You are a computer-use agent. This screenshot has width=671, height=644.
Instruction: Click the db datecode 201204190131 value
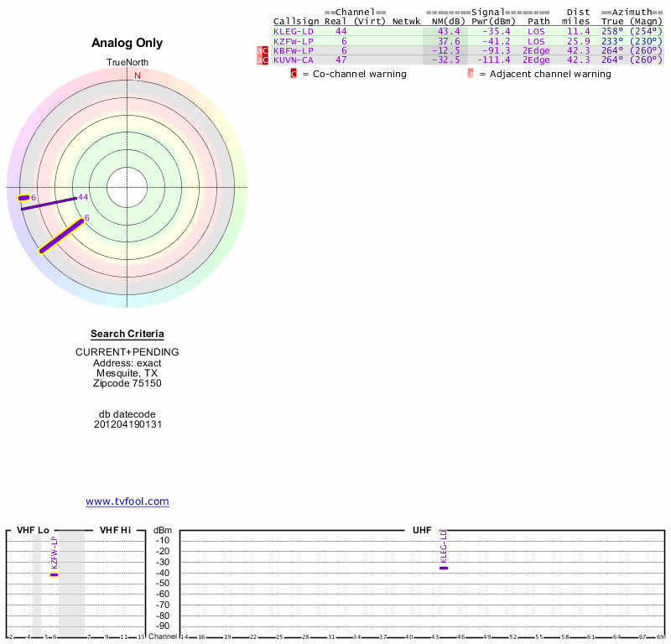click(x=127, y=424)
